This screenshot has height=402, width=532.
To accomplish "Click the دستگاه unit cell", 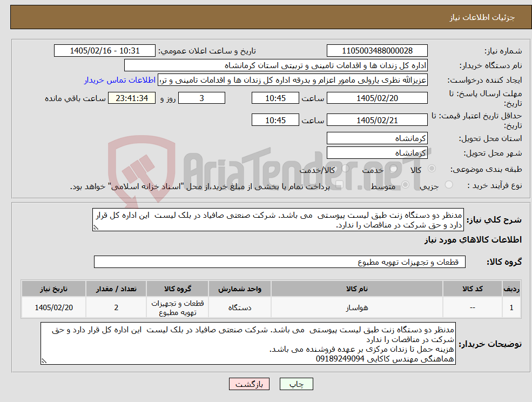I will pyautogui.click(x=240, y=307).
